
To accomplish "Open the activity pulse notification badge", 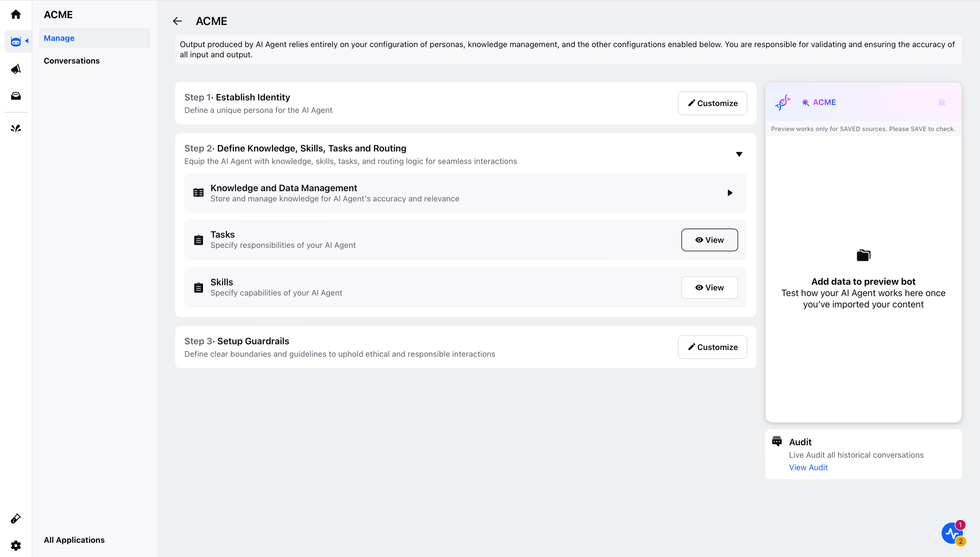I will [x=953, y=533].
